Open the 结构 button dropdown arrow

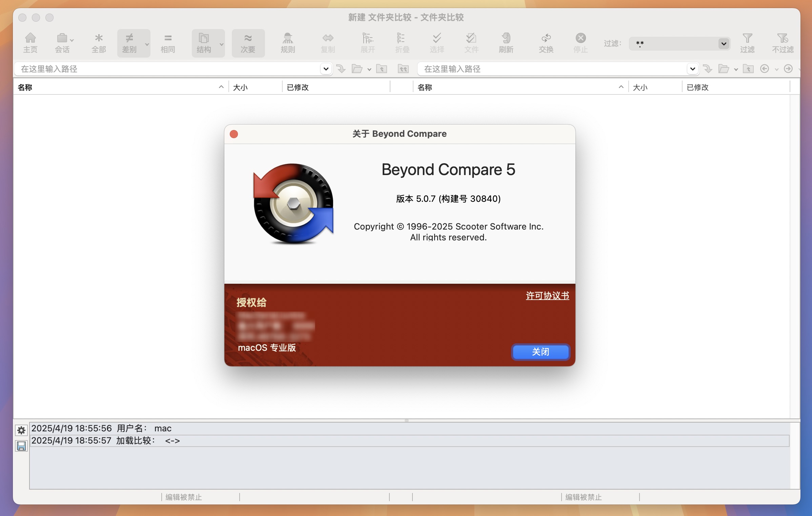point(221,44)
